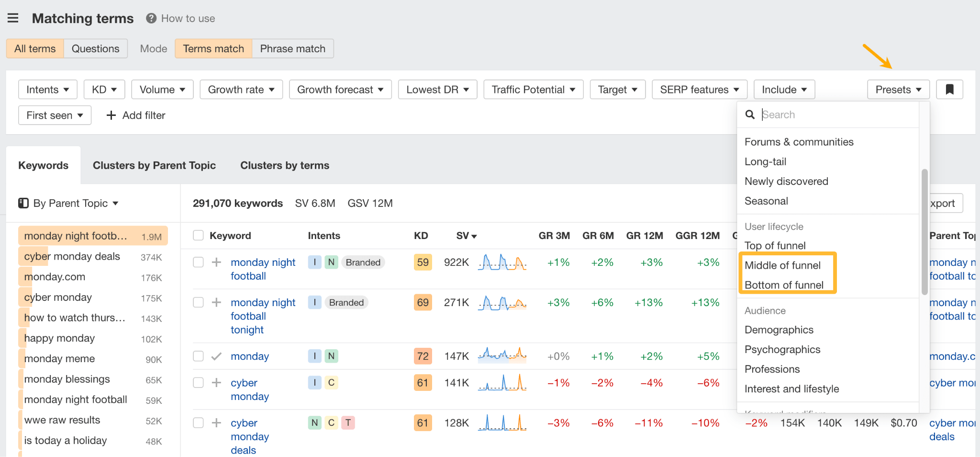Open the cyber monday deals keyword link
The height and width of the screenshot is (457, 980).
click(249, 436)
